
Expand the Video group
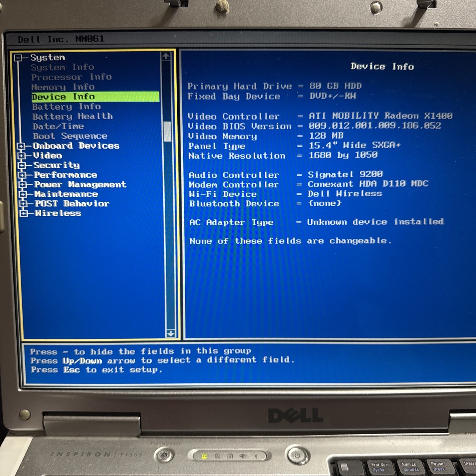[21, 156]
